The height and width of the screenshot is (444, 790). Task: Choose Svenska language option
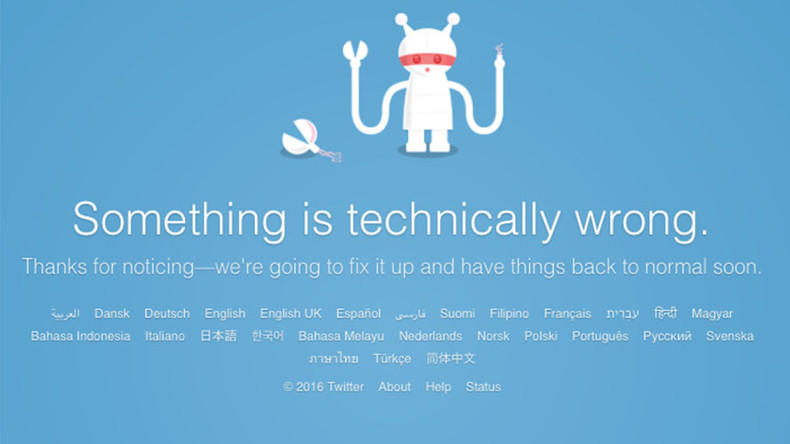click(x=729, y=336)
